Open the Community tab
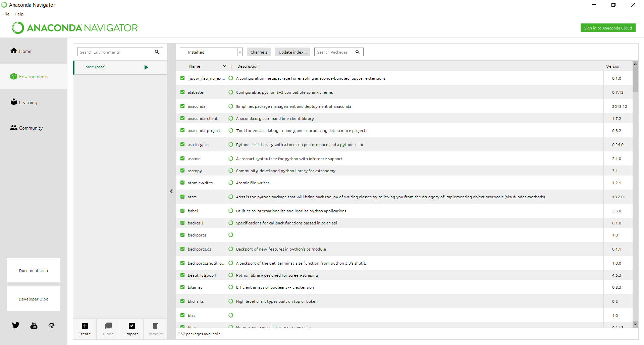Image resolution: width=644 pixels, height=345 pixels. point(34,128)
